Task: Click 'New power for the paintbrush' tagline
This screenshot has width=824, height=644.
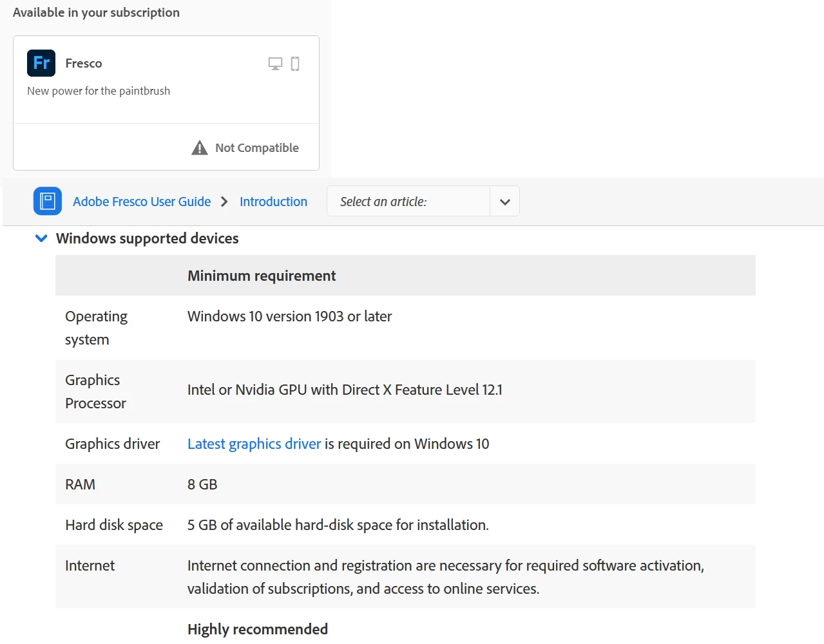Action: [x=99, y=91]
